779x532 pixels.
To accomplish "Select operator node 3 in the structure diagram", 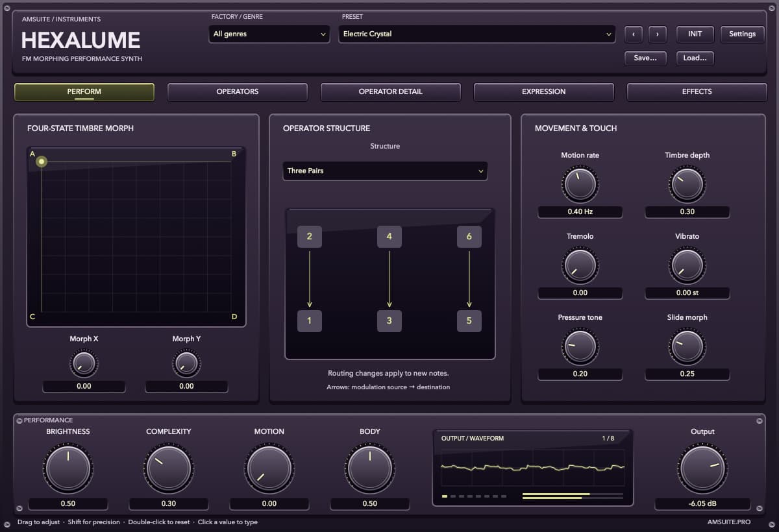I will pyautogui.click(x=389, y=320).
